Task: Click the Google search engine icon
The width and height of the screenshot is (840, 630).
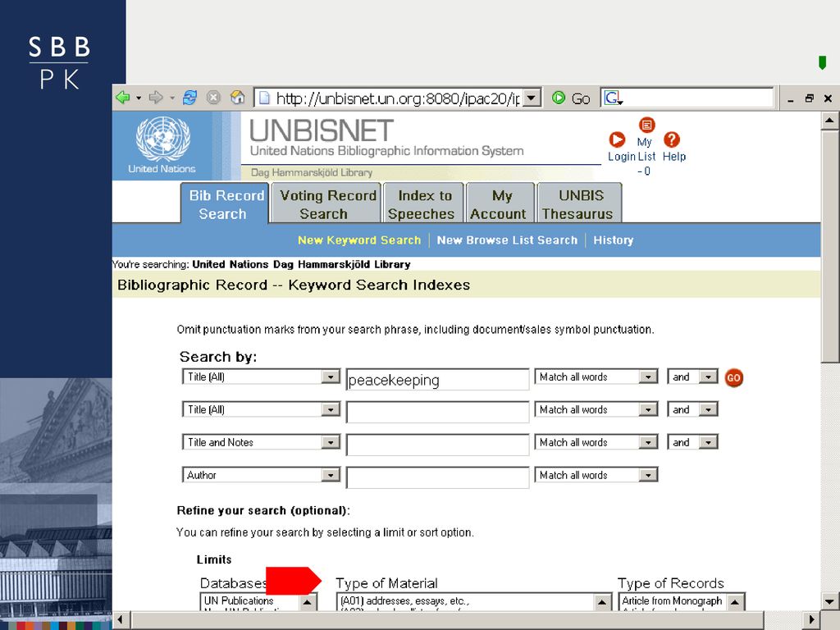Action: (x=613, y=98)
